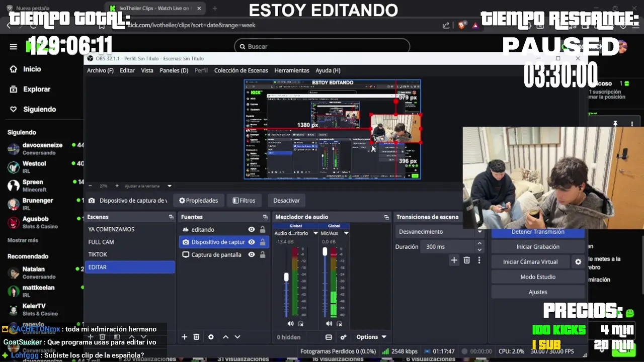Image resolution: width=644 pixels, height=362 pixels.
Task: Adjust the Mic/Aux volume fader
Action: click(325, 251)
